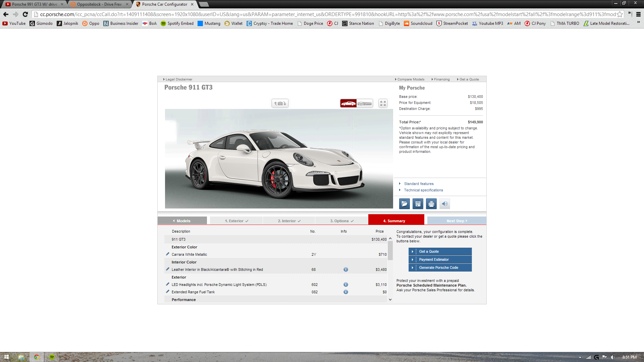Go back with browser back arrow
This screenshot has width=644, height=362.
[6, 14]
